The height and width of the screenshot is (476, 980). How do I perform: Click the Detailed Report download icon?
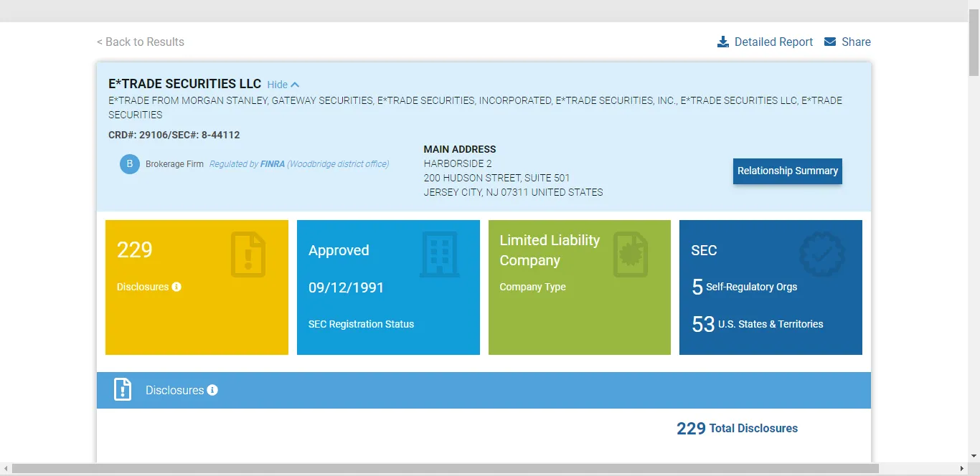click(723, 42)
